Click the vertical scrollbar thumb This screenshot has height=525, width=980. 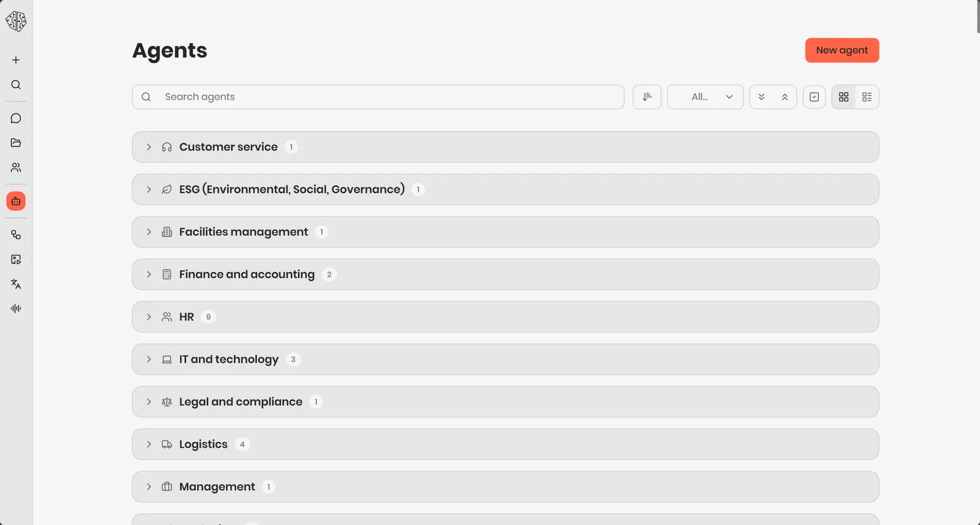tap(978, 17)
